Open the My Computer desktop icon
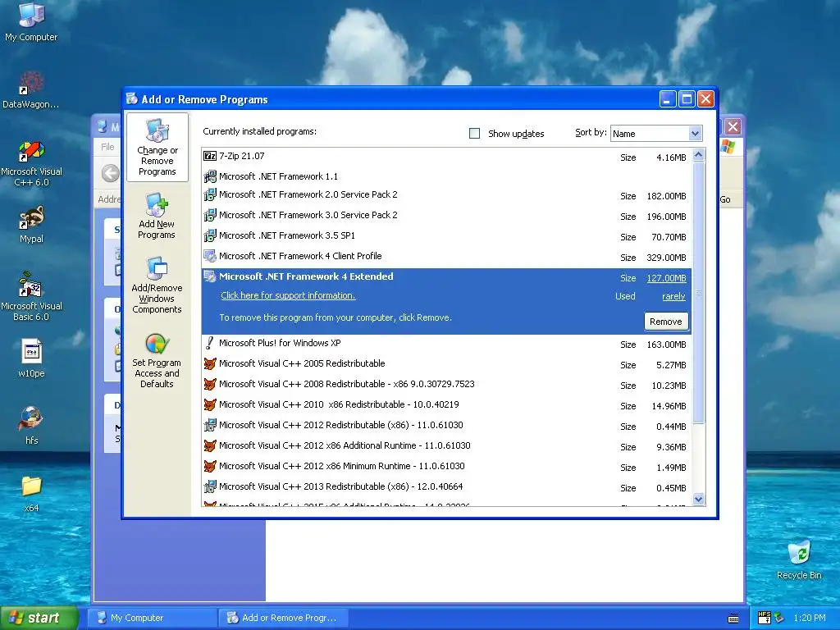The image size is (840, 630). click(x=31, y=21)
